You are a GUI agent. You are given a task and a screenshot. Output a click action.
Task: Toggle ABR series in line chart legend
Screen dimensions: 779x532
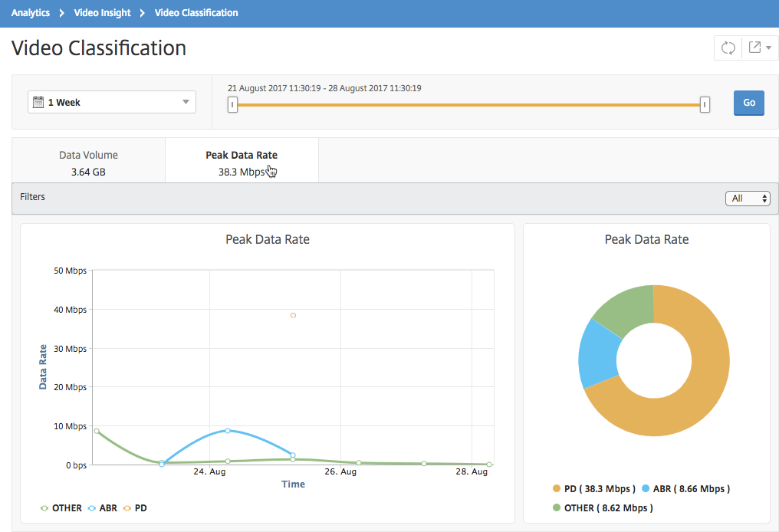(102, 508)
